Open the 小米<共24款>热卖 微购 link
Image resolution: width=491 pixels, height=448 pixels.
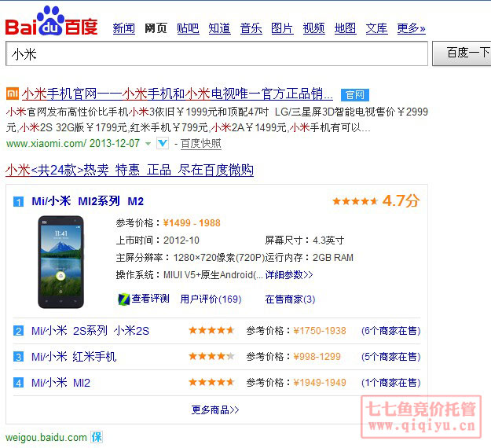130,170
